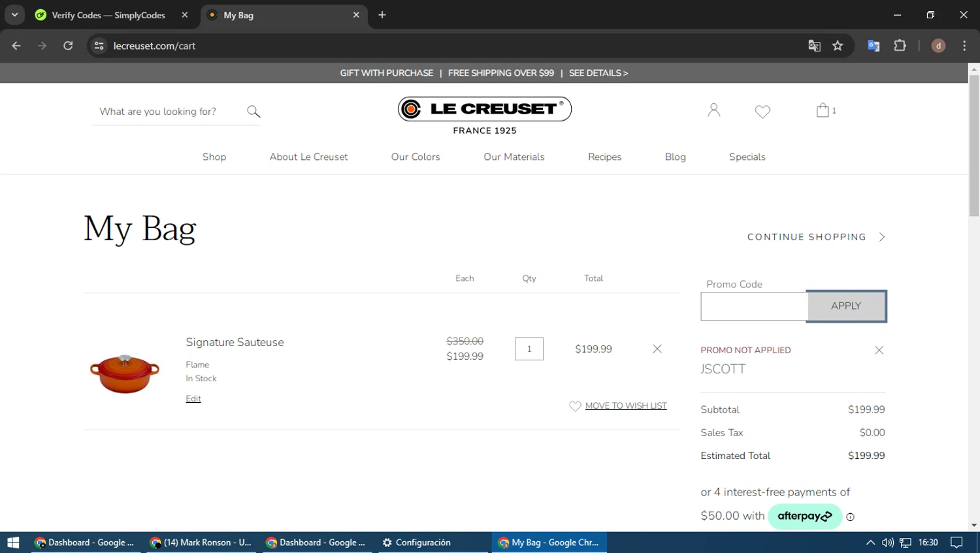This screenshot has height=553, width=980.
Task: Click the address bar URL
Action: [154, 46]
